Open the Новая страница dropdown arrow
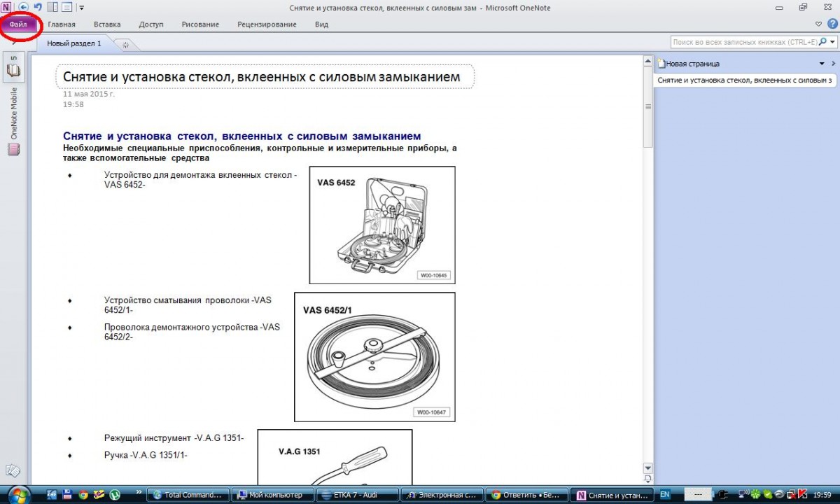This screenshot has width=840, height=504. [x=822, y=64]
